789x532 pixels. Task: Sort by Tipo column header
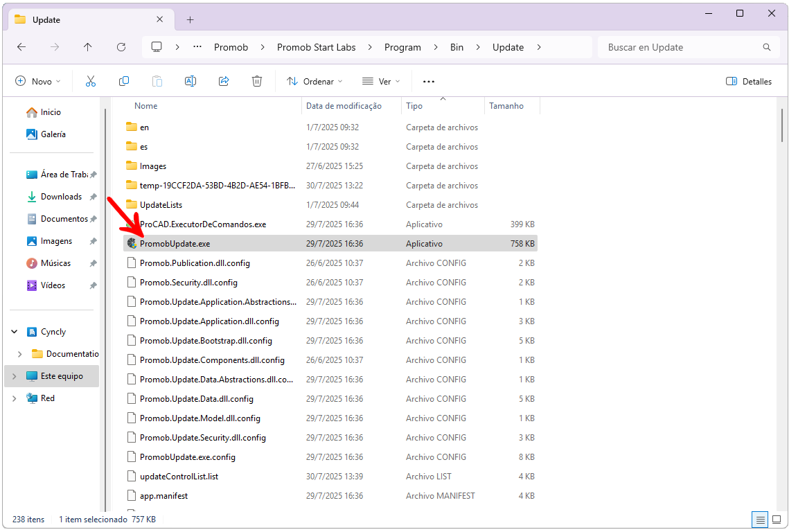pyautogui.click(x=414, y=106)
